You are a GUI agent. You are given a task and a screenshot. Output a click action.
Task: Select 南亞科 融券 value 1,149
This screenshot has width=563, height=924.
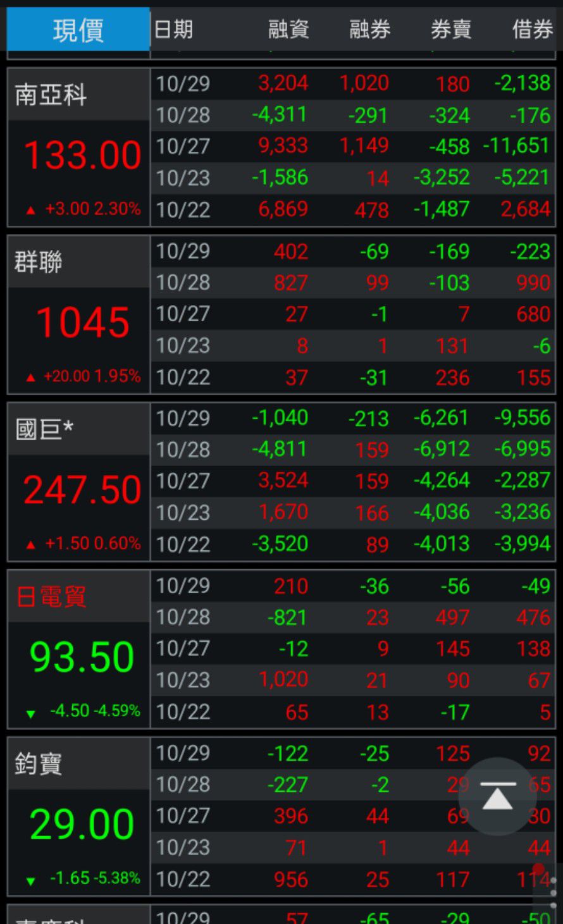click(x=364, y=146)
